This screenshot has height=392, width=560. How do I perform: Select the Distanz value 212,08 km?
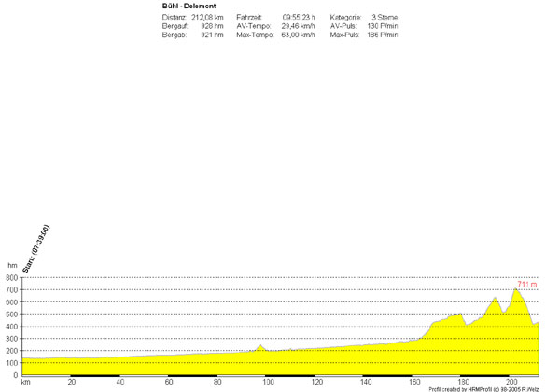208,18
